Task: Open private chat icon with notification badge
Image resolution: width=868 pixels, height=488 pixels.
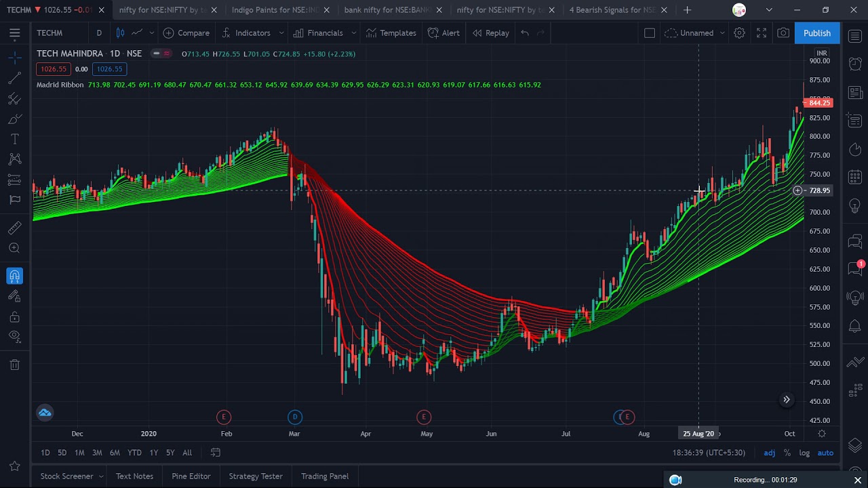Action: tap(856, 268)
